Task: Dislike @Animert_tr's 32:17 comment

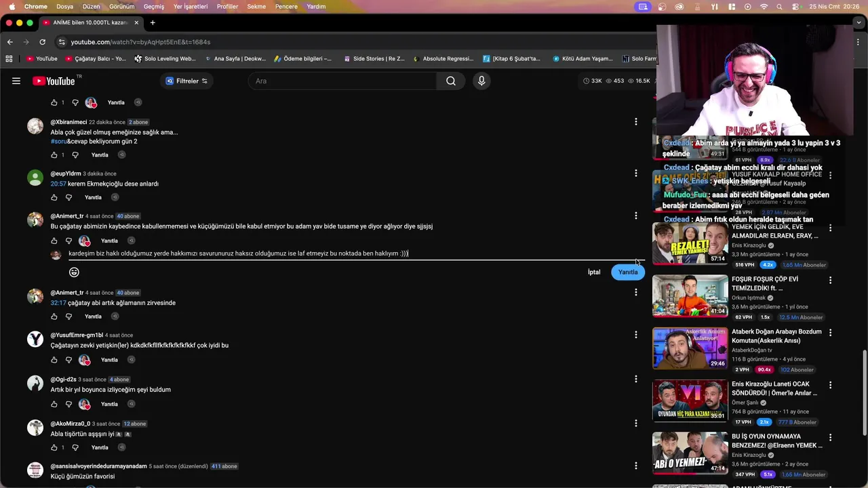Action: [68, 317]
